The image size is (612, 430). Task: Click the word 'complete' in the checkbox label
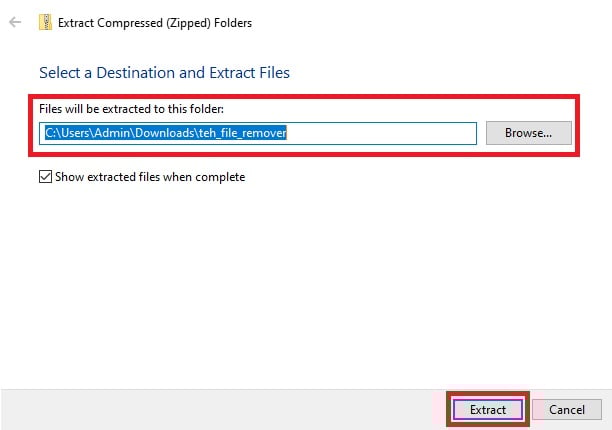pos(220,177)
